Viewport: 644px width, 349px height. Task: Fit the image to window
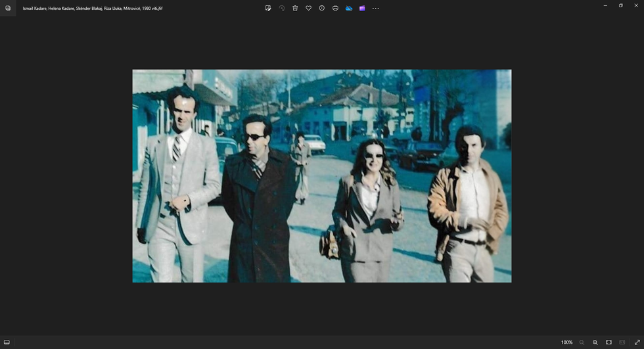click(x=609, y=342)
